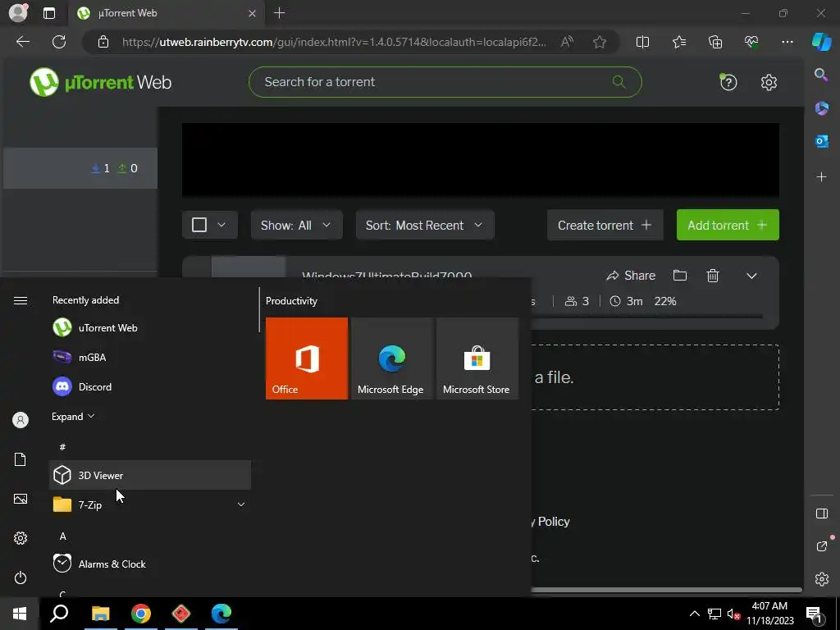The width and height of the screenshot is (840, 630).
Task: Launch mGBA from Start menu
Action: 150,358
